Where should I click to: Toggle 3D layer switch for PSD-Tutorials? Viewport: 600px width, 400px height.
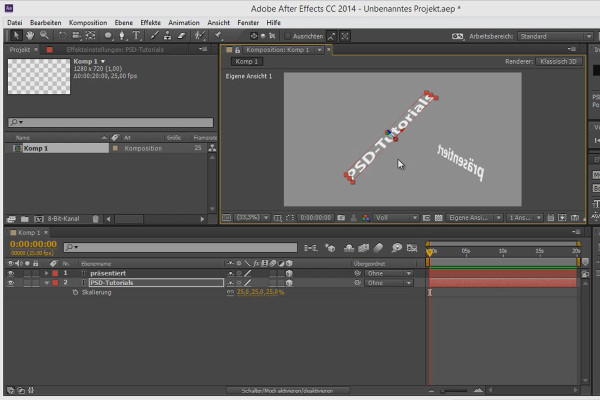(289, 283)
